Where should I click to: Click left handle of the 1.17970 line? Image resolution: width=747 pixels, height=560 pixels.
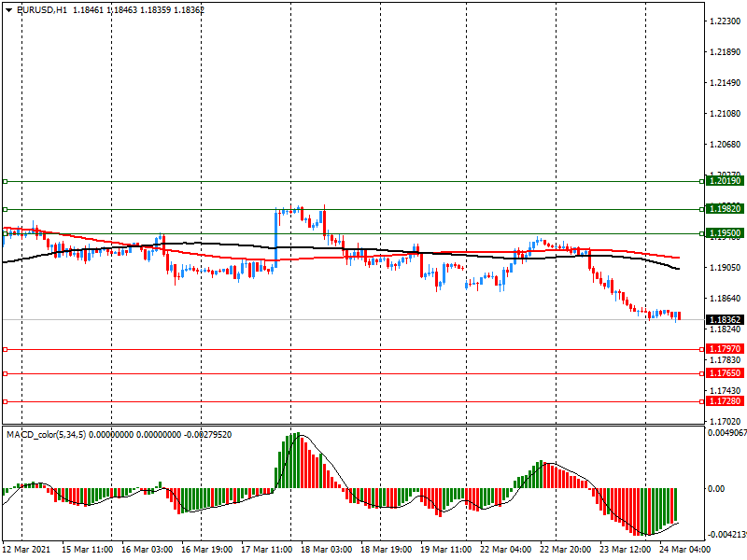(5, 349)
